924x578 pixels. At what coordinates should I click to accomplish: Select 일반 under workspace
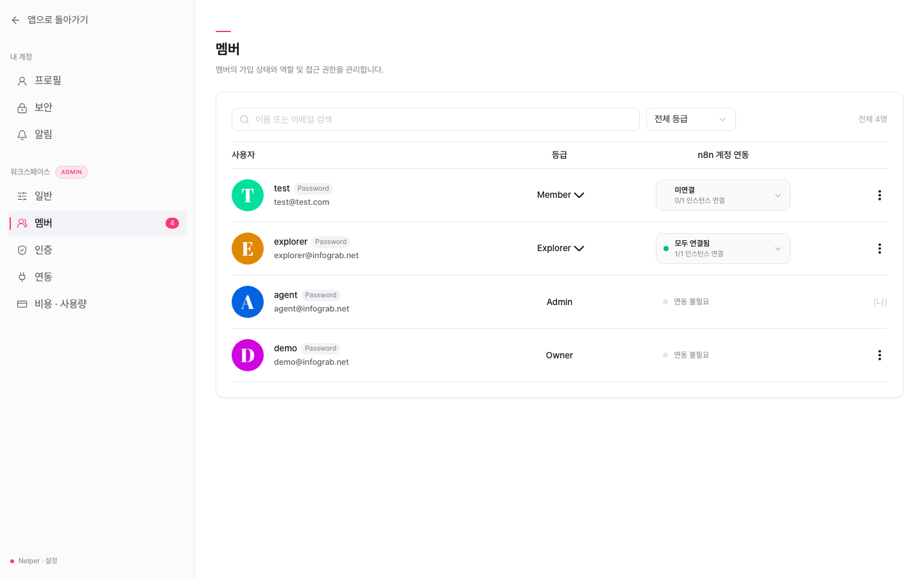pos(97,197)
